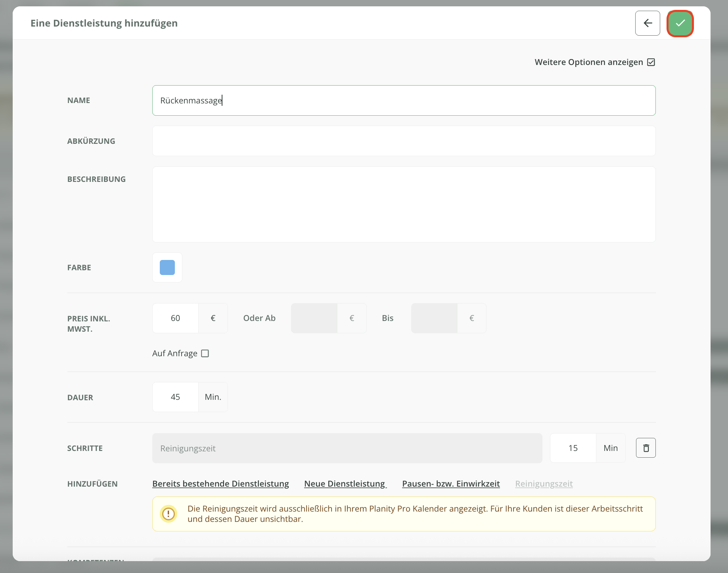
Task: Edit the Dauer field showing 45
Action: 176,397
